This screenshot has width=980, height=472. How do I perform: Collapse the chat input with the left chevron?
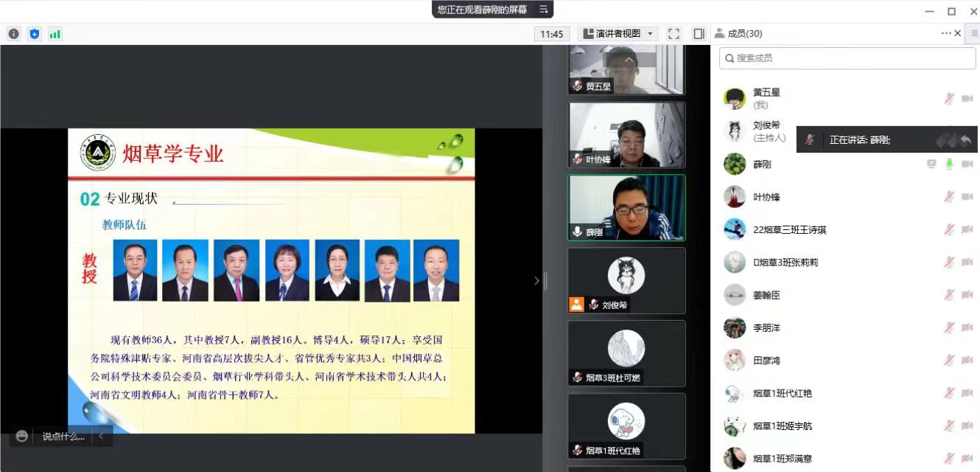(101, 437)
